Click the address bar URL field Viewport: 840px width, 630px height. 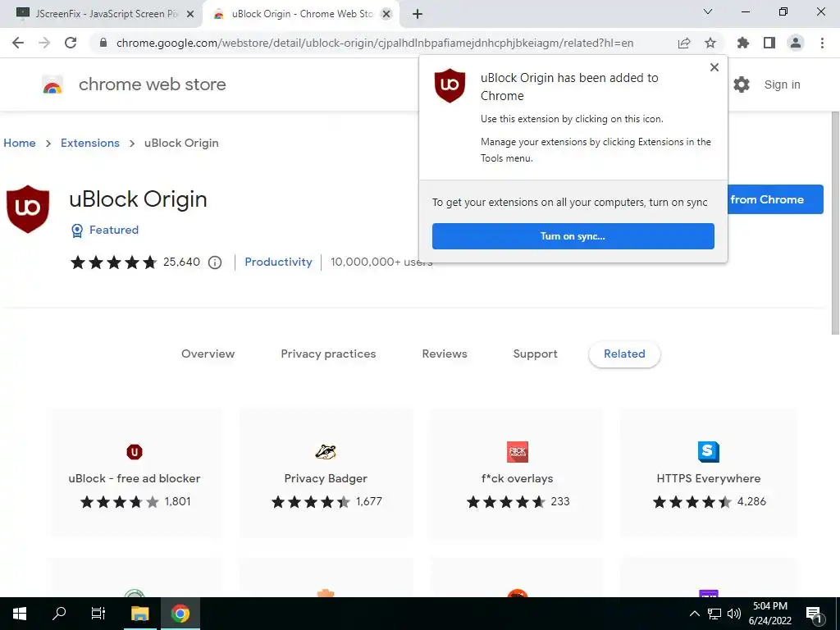375,43
